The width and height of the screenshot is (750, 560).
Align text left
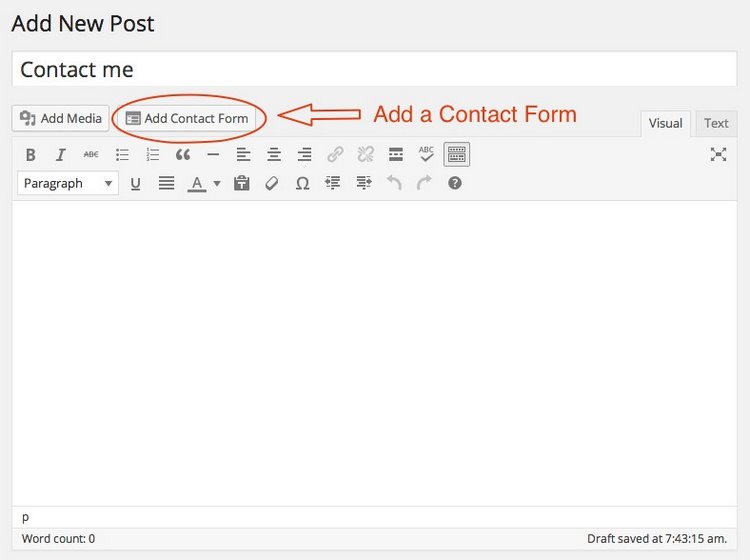coord(243,154)
